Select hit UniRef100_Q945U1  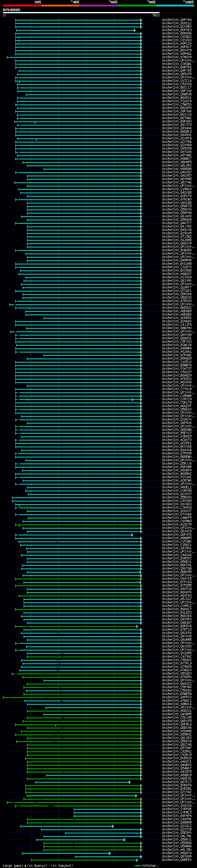point(177,135)
